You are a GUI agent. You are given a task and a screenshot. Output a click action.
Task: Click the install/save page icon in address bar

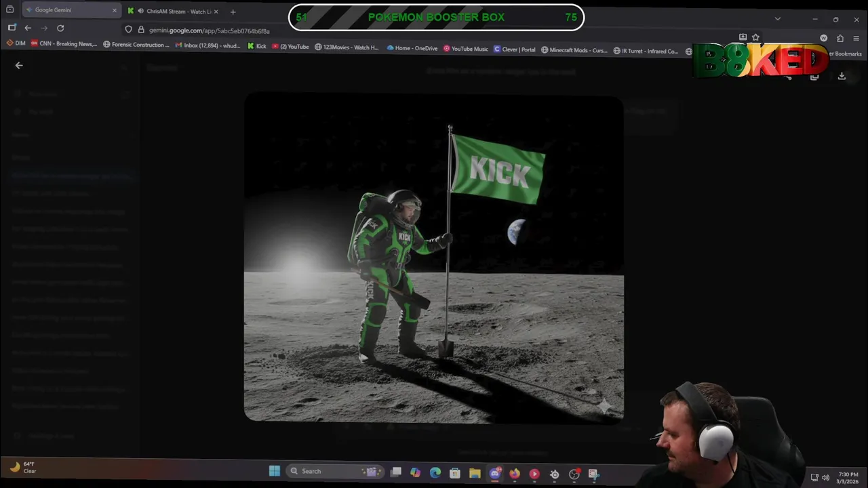click(743, 37)
